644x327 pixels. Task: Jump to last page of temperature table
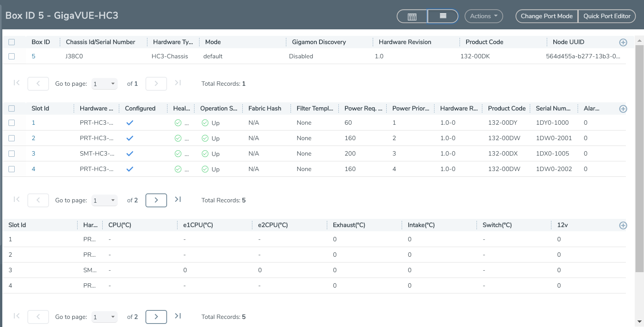[178, 316]
